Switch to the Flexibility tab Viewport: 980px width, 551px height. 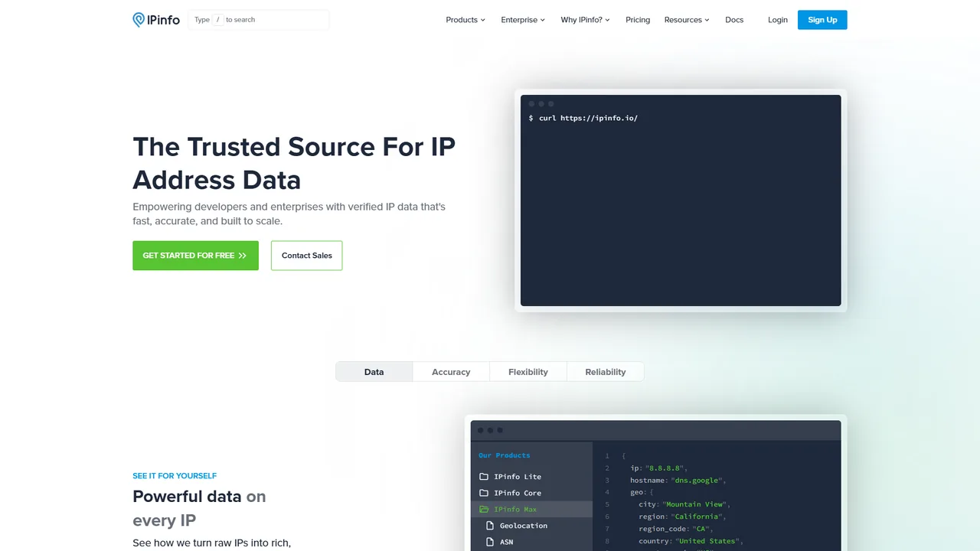[x=528, y=372]
